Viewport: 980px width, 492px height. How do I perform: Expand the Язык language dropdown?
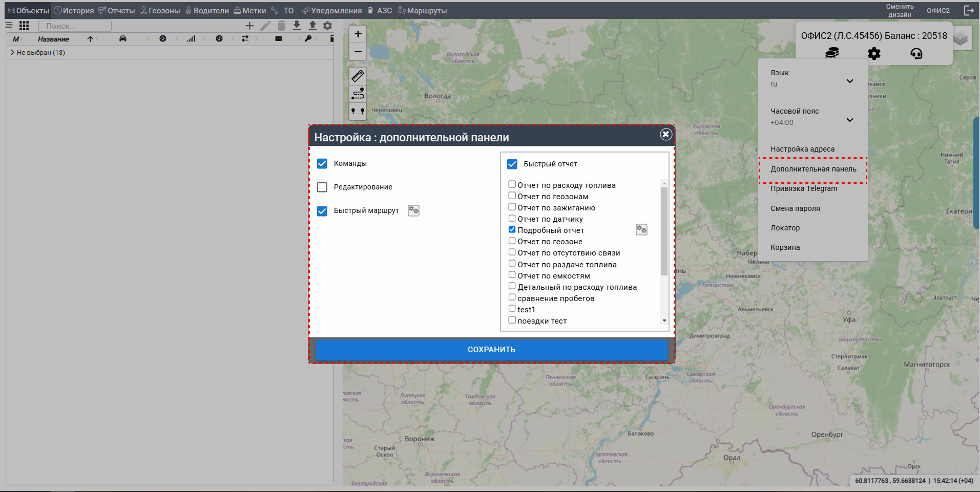[x=849, y=81]
